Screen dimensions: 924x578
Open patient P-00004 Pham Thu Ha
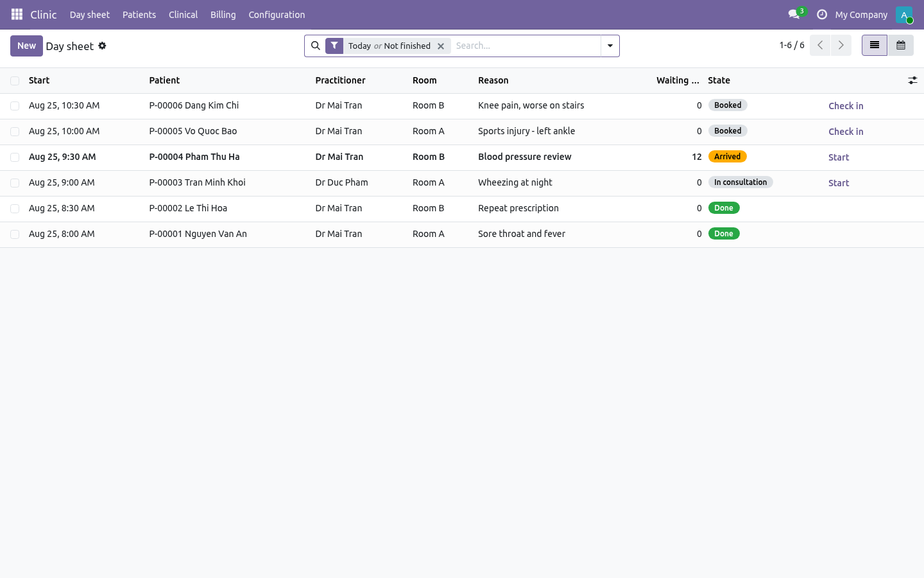[x=194, y=157]
